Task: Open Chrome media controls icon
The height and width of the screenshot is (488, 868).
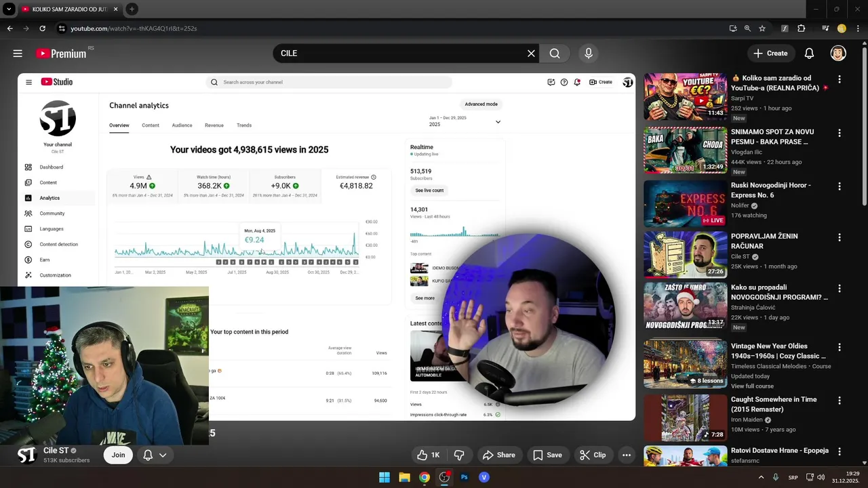Action: [825, 28]
